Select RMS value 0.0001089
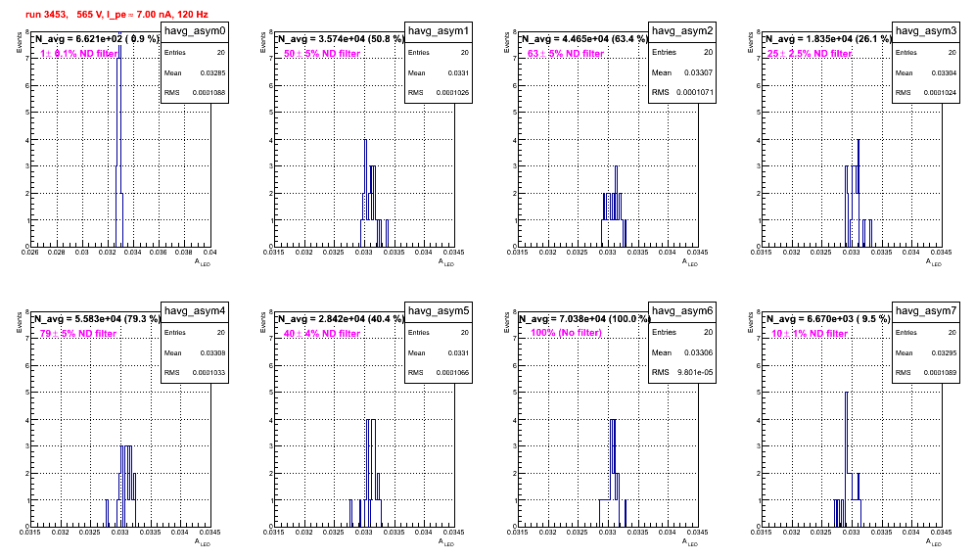The width and height of the screenshot is (975, 560). pos(940,373)
